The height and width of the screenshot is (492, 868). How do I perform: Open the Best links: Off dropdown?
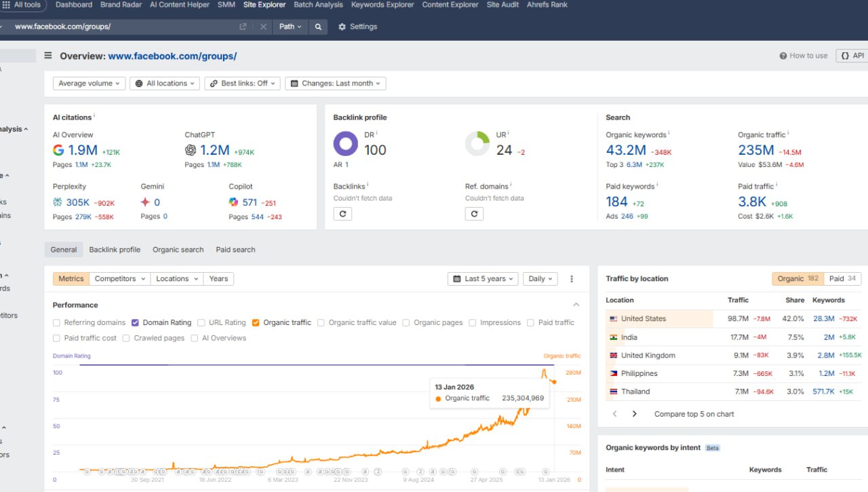[242, 83]
